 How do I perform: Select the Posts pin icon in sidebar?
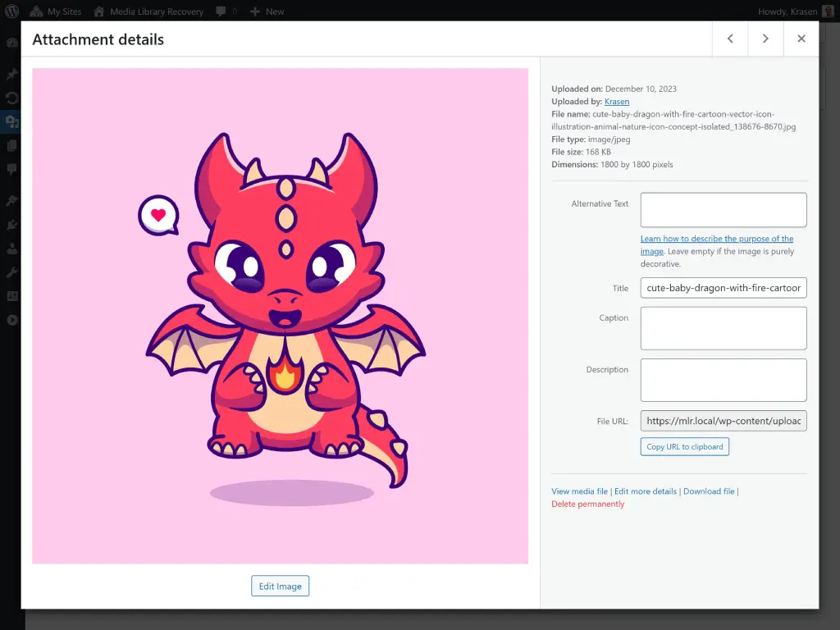11,74
